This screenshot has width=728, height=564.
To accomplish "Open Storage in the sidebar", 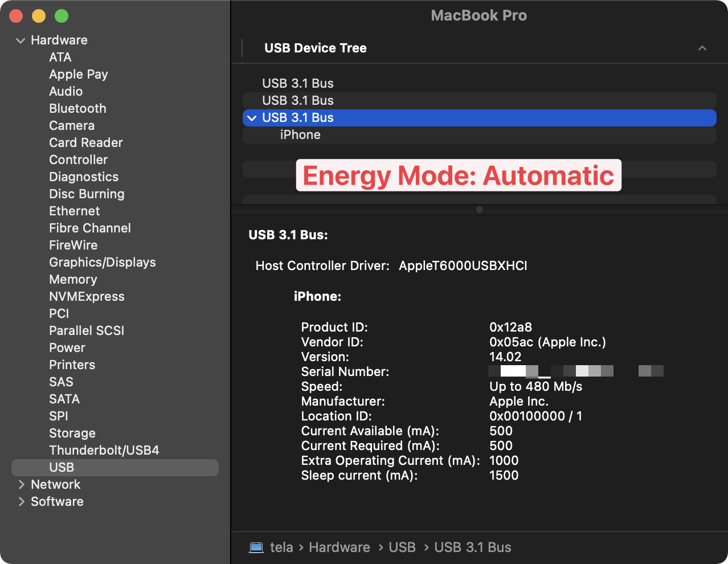I will pos(72,434).
